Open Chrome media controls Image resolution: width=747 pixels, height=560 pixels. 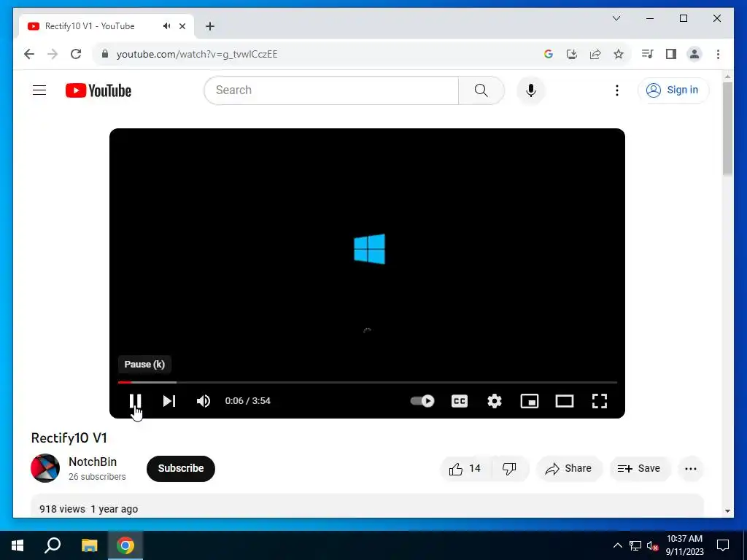coord(647,54)
